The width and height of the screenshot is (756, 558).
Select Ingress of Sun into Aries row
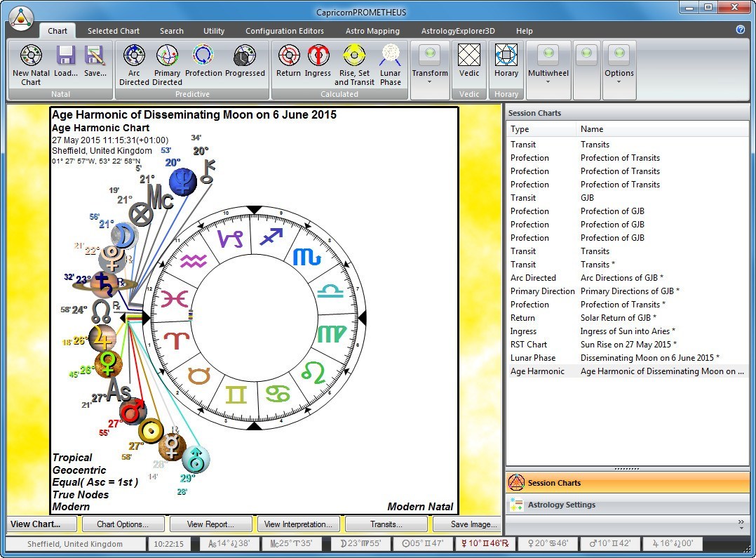coord(627,331)
